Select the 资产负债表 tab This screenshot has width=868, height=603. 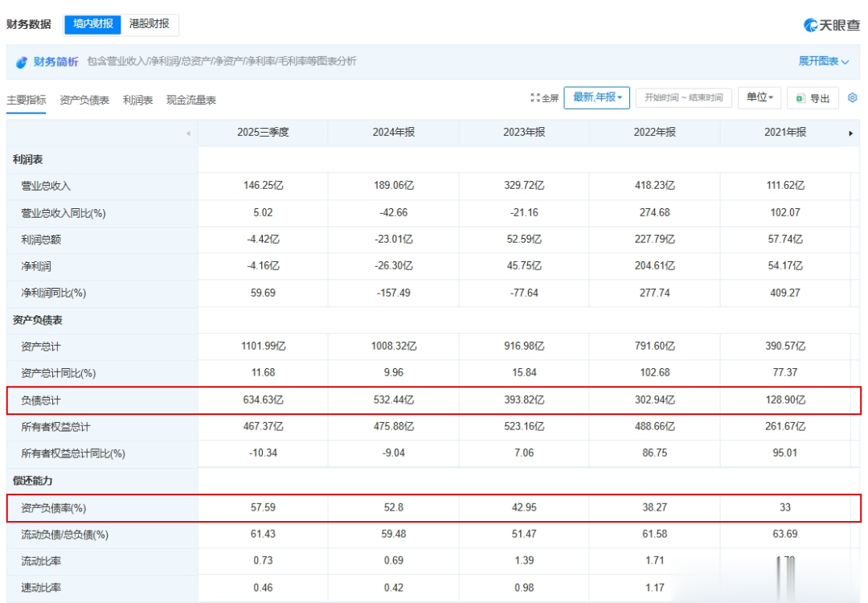pos(84,100)
